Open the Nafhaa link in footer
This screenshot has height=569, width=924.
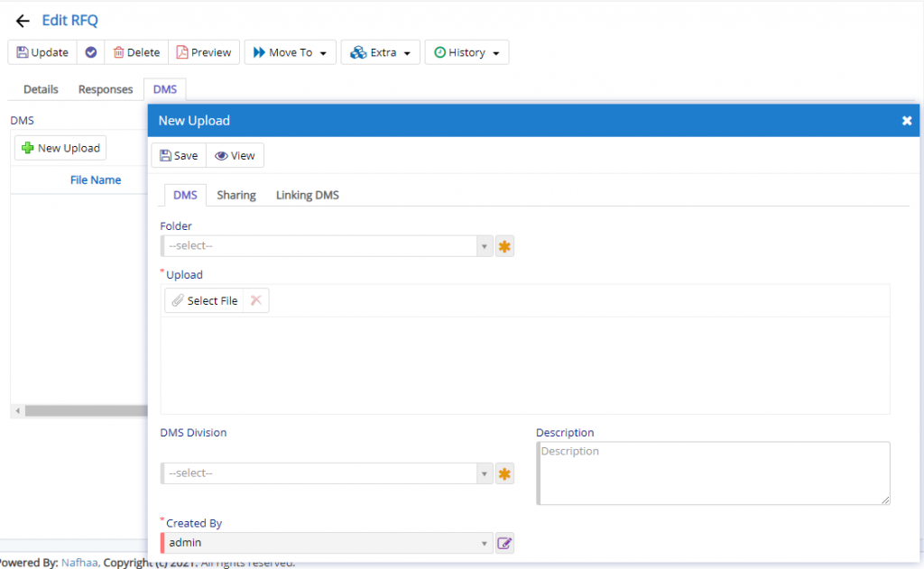(x=79, y=563)
